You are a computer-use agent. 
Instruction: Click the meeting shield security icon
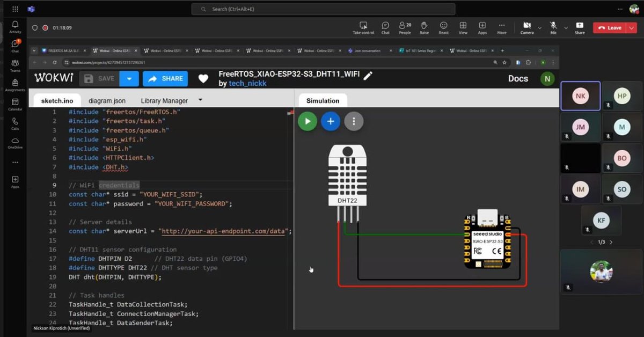point(35,28)
